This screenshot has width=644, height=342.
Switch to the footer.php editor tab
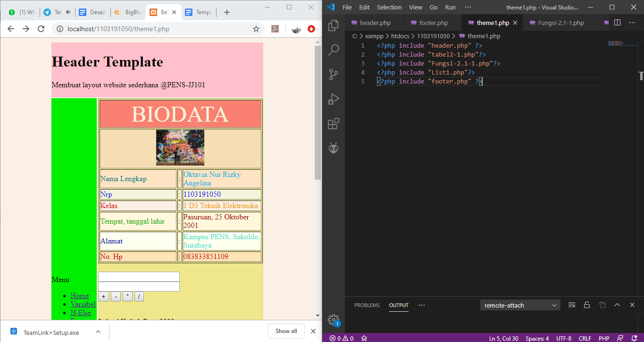(x=433, y=23)
